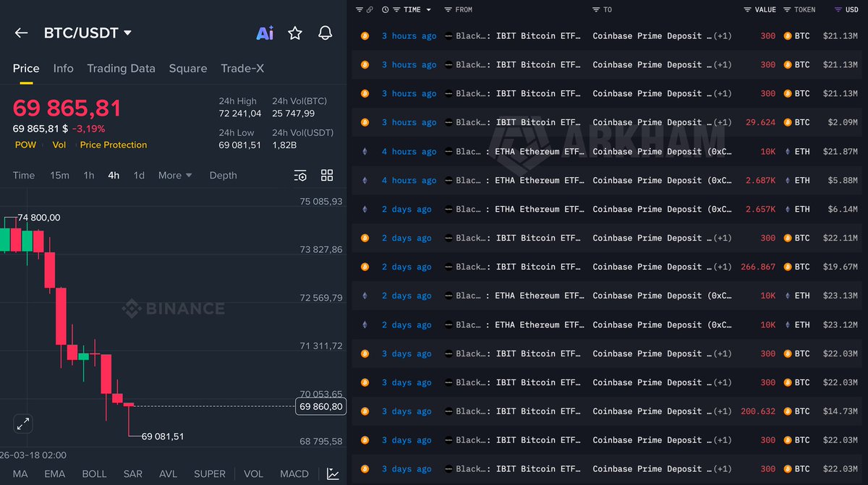This screenshot has height=485, width=868.
Task: Click the yellow Vol tag under the price
Action: click(x=59, y=145)
